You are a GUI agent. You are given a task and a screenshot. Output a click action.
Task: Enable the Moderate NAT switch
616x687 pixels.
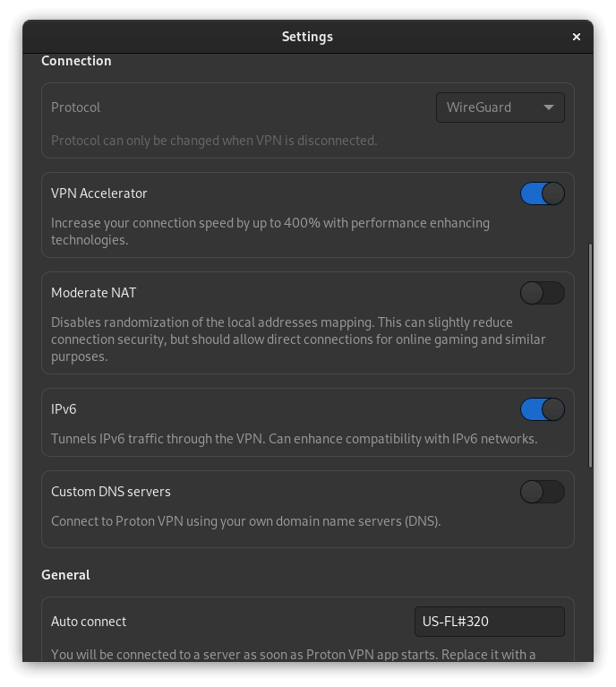[x=543, y=293]
